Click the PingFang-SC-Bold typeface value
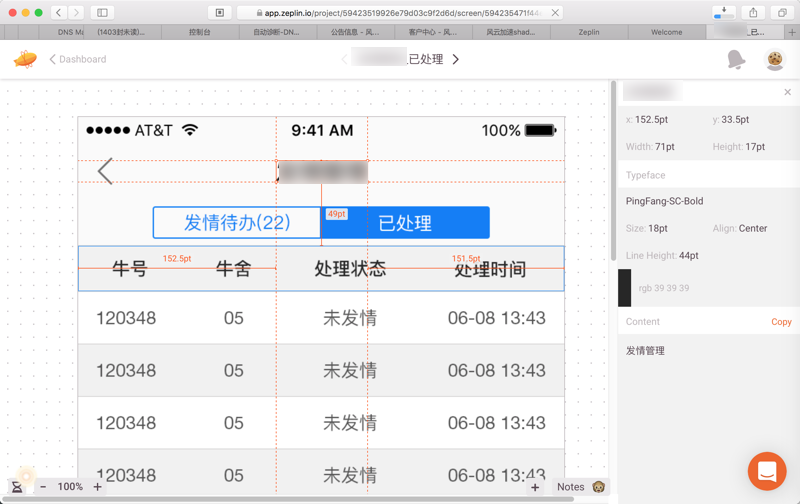Viewport: 800px width, 504px height. click(664, 201)
